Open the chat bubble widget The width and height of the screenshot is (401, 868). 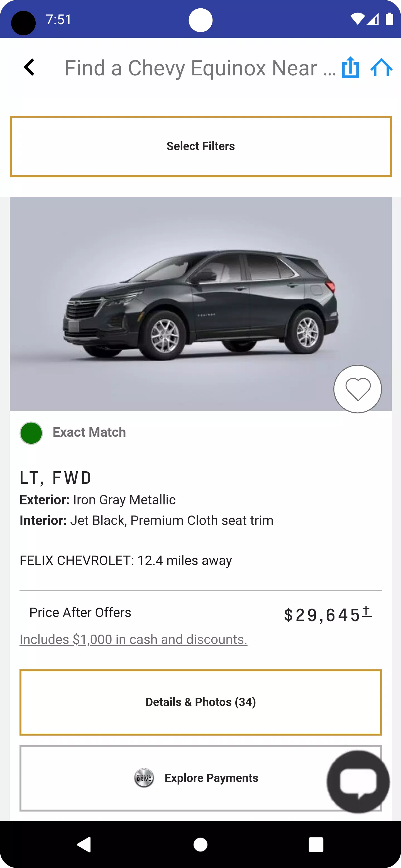click(x=358, y=781)
